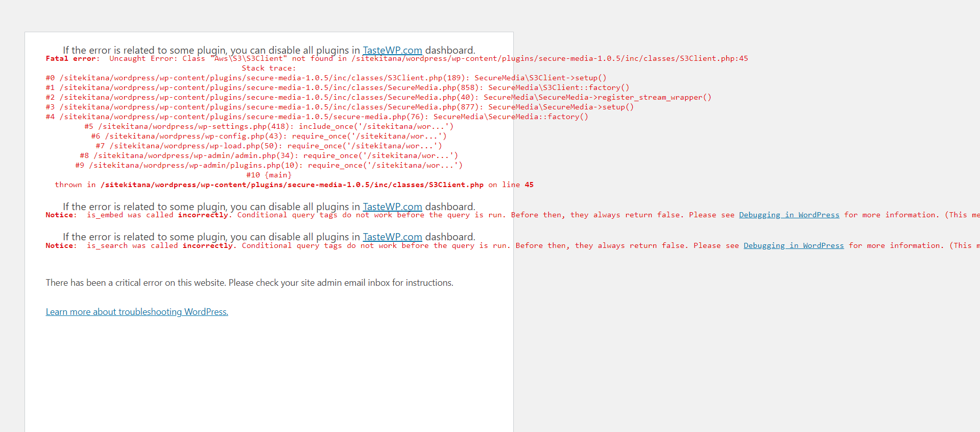980x432 pixels.
Task: Select the 'Fatal error:' label text
Action: pyautogui.click(x=73, y=58)
